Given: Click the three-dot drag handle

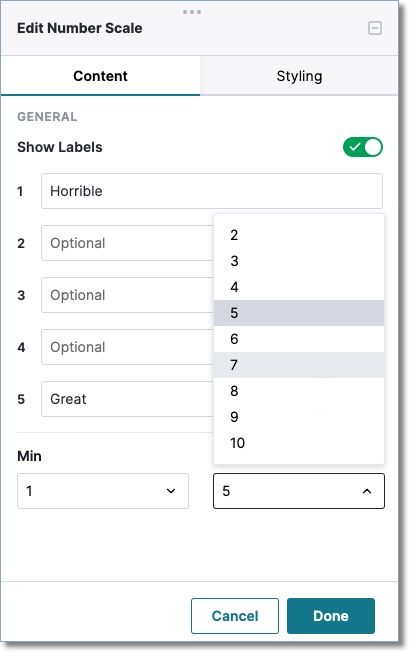Looking at the screenshot, I should [192, 12].
